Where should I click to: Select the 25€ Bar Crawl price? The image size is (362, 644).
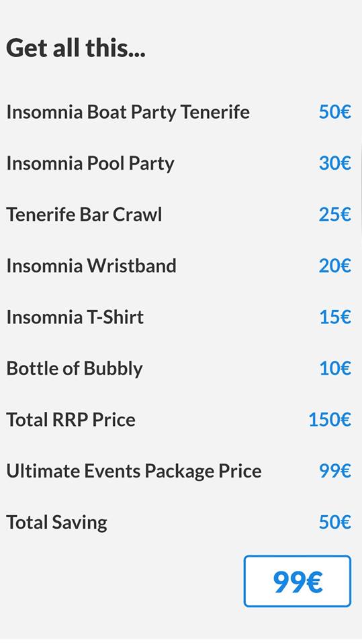click(335, 215)
